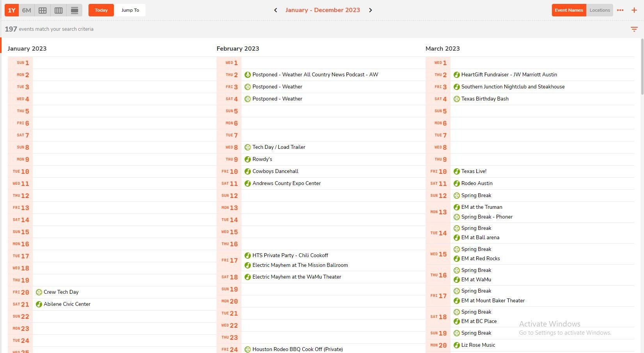Click the Rowdy's event icon
The width and height of the screenshot is (644, 353).
(x=248, y=159)
